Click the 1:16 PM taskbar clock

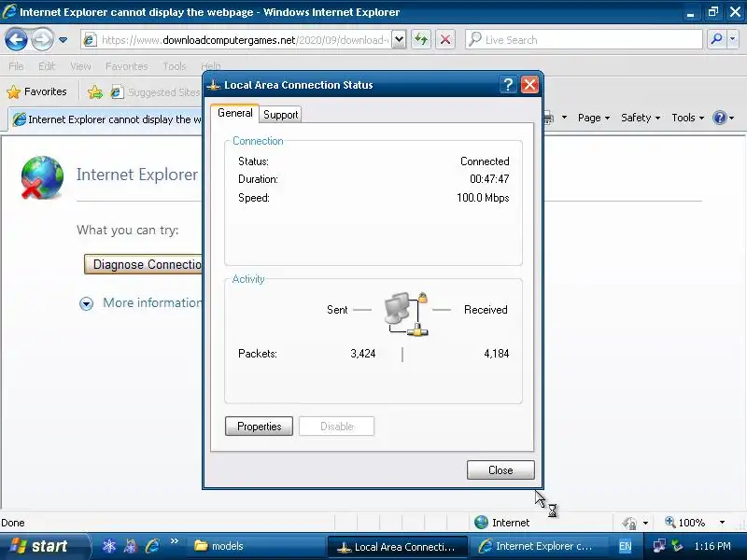712,546
